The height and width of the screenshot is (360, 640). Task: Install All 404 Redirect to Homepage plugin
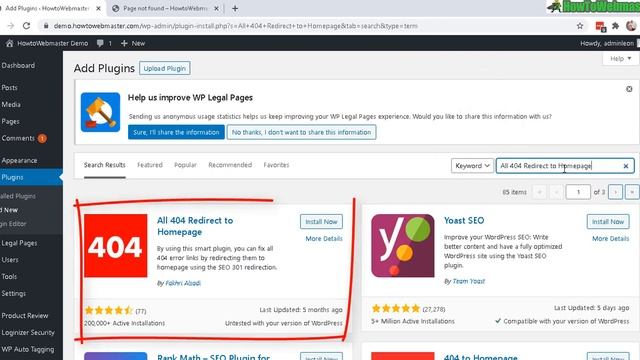click(x=321, y=222)
